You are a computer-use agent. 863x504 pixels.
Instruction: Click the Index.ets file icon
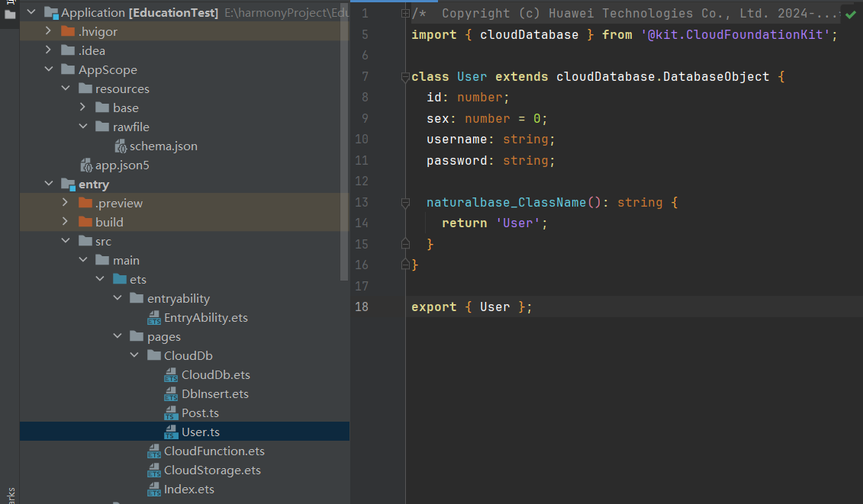(154, 490)
